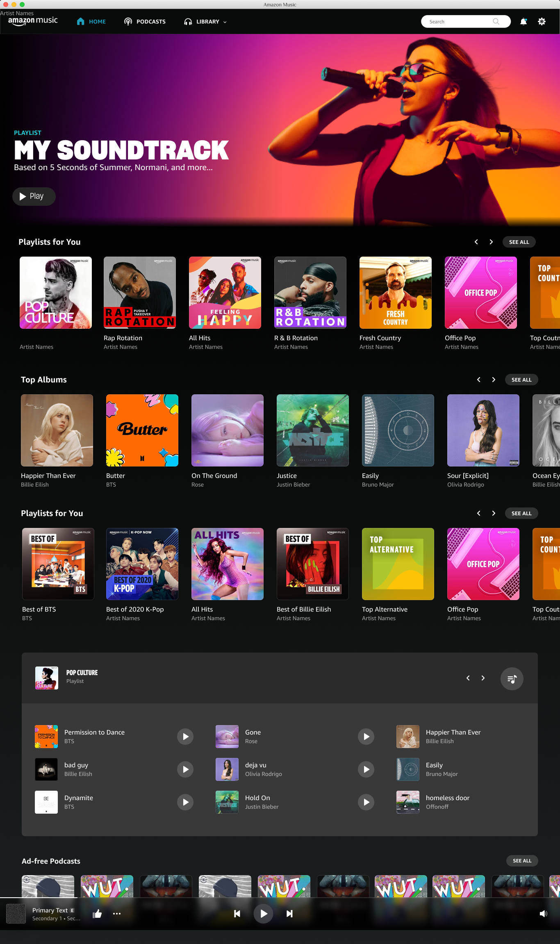
Task: Click the Pop Culture playlist header thumbnail
Action: (x=47, y=678)
